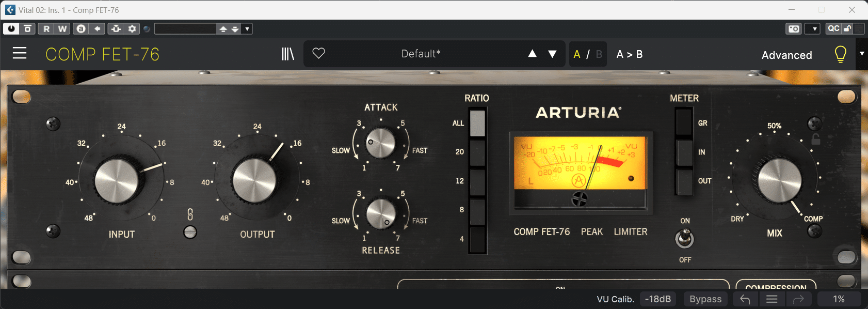Open the host toolbar gear settings icon
Screen dimensions: 868x309
pos(132,29)
